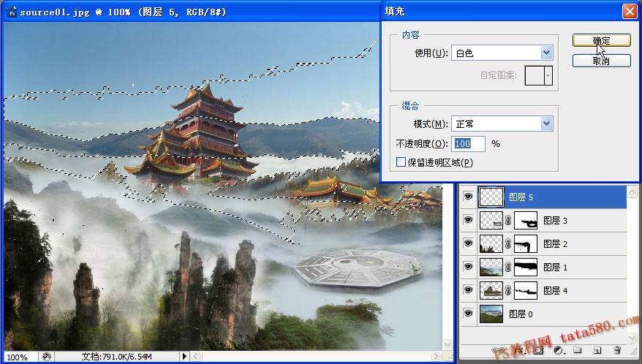Select the 图层 4 layer name
Viewport: 642px width, 364px height.
[x=555, y=291]
